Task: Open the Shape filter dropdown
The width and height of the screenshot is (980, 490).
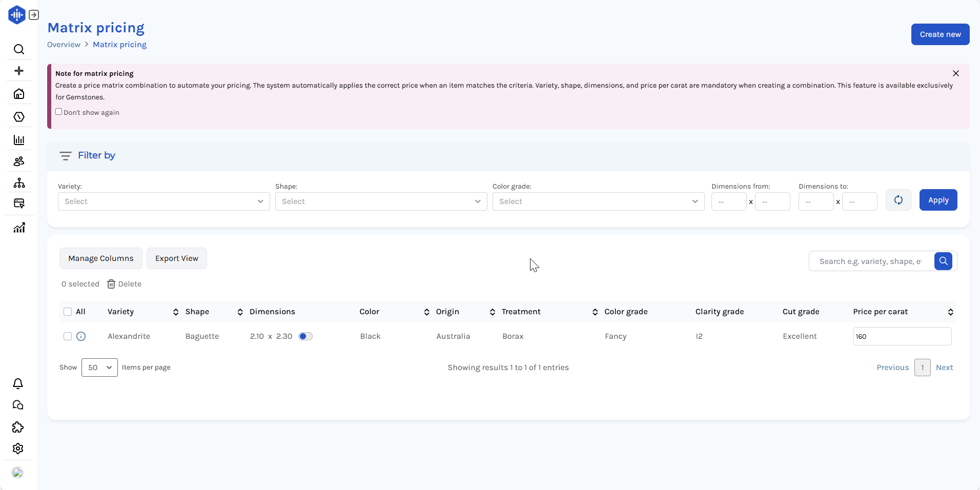Action: [x=381, y=201]
